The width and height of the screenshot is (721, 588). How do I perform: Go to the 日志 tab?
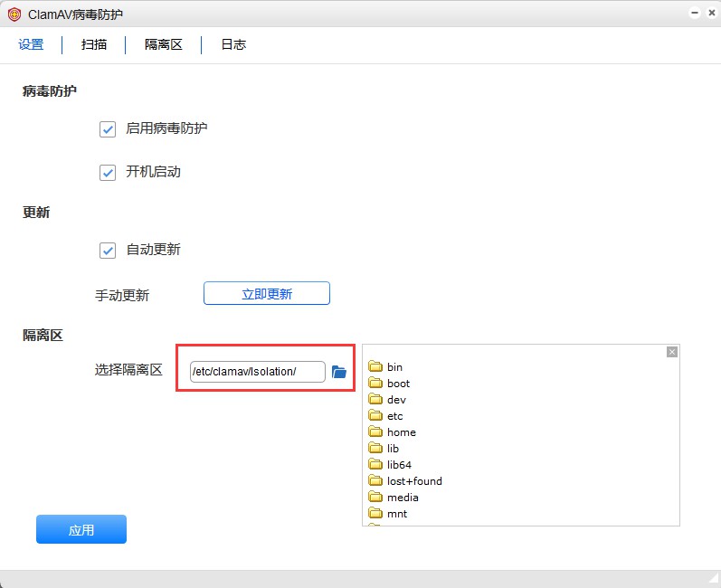point(233,44)
